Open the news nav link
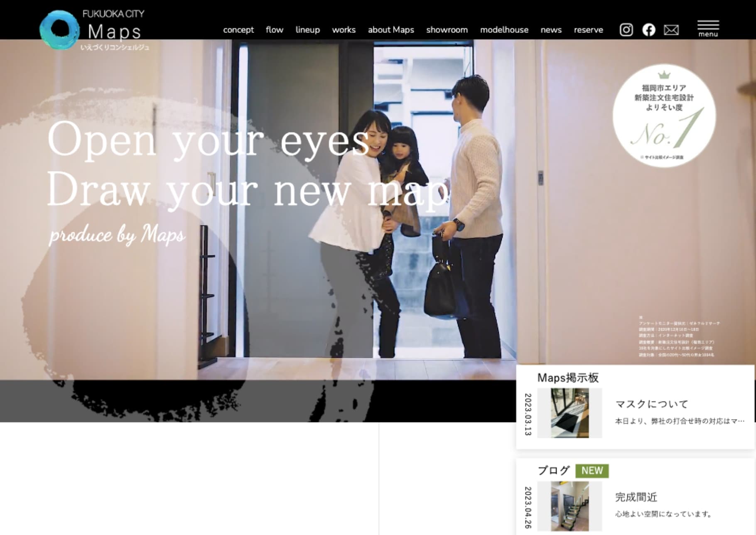Image resolution: width=756 pixels, height=535 pixels. coord(551,30)
